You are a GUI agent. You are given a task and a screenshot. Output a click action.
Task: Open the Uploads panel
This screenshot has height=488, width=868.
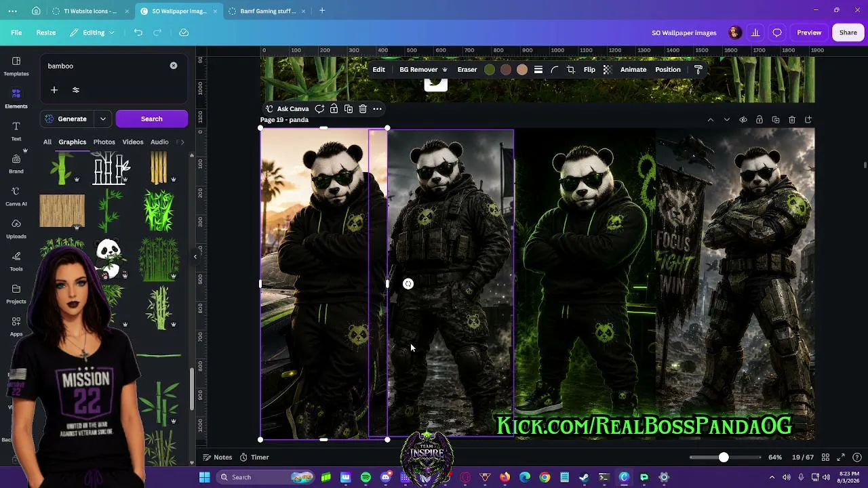(x=16, y=228)
